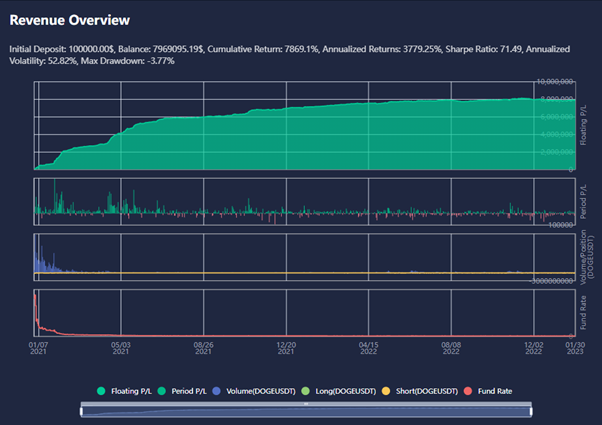The height and width of the screenshot is (425, 602).
Task: Click the 05/03 2021 x-axis date label
Action: (121, 348)
